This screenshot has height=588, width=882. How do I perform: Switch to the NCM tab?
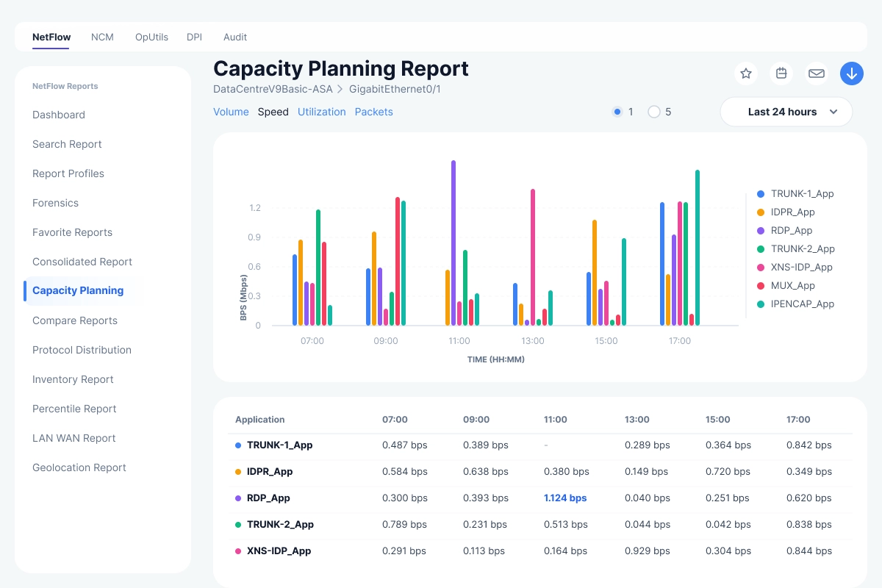point(102,37)
